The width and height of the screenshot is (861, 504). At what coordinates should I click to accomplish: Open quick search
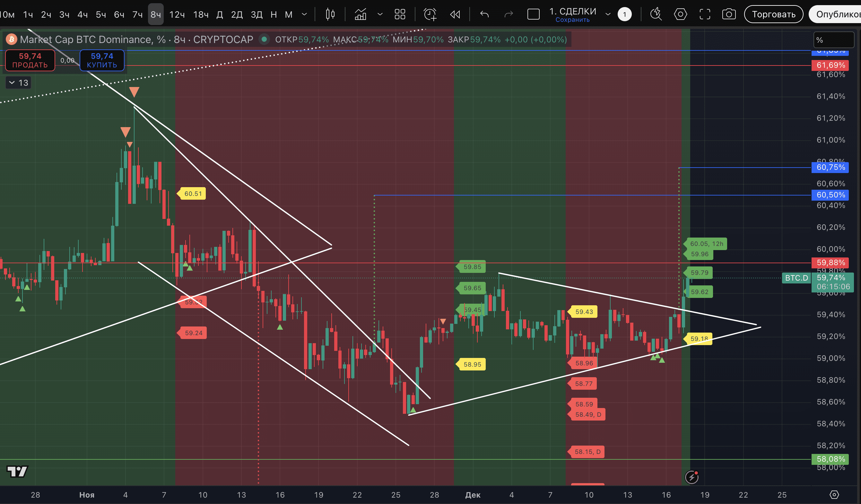pyautogui.click(x=656, y=14)
